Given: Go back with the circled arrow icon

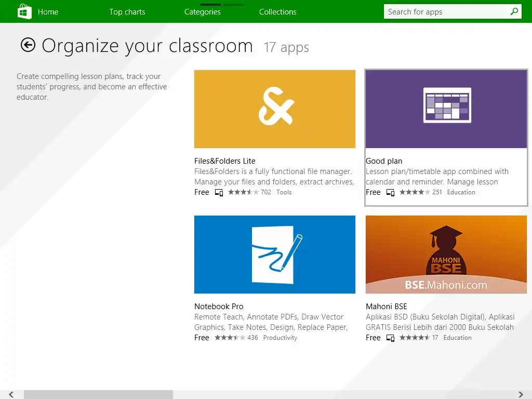Looking at the screenshot, I should pos(28,45).
